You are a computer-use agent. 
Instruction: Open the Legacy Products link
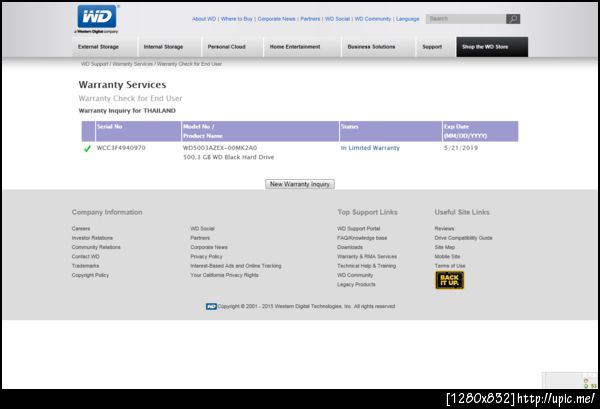point(356,284)
